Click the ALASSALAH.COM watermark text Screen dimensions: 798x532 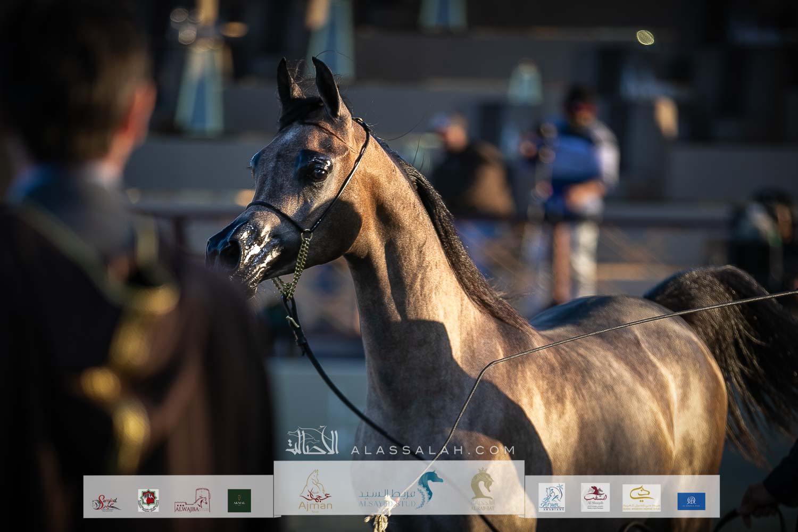[x=433, y=450]
